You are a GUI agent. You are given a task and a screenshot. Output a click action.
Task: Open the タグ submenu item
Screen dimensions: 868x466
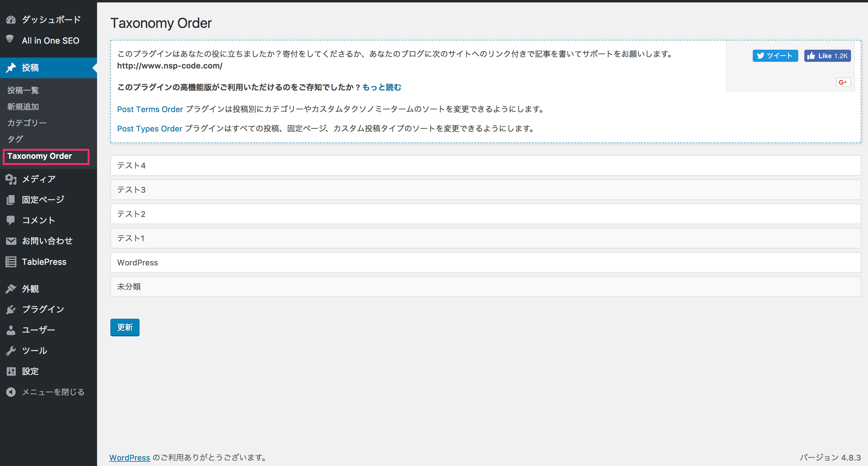15,139
